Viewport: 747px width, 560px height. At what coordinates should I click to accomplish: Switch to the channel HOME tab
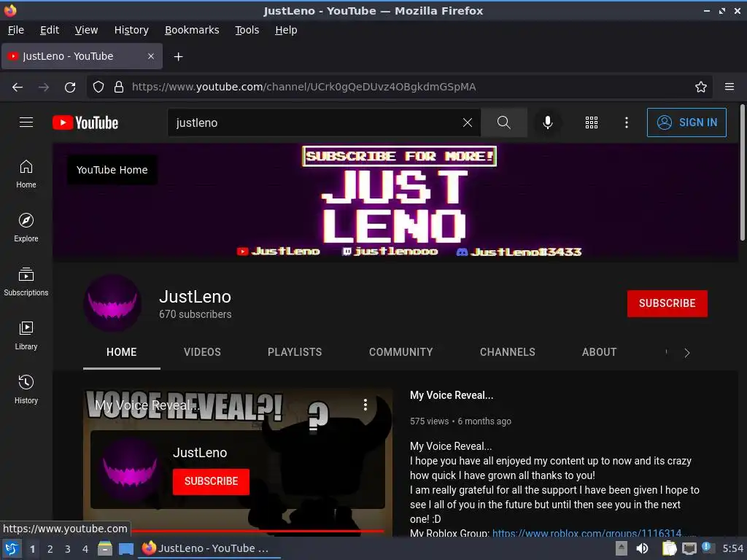(122, 352)
